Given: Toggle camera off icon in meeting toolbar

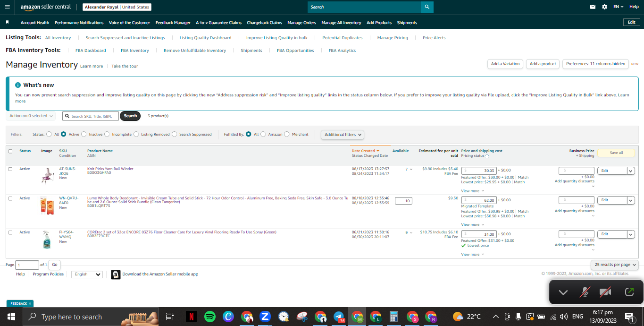Looking at the screenshot, I should 605,292.
